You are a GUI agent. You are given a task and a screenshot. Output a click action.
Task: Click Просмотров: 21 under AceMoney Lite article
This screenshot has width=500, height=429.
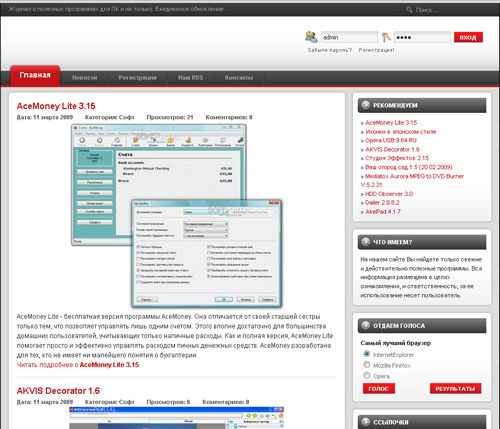pyautogui.click(x=170, y=117)
